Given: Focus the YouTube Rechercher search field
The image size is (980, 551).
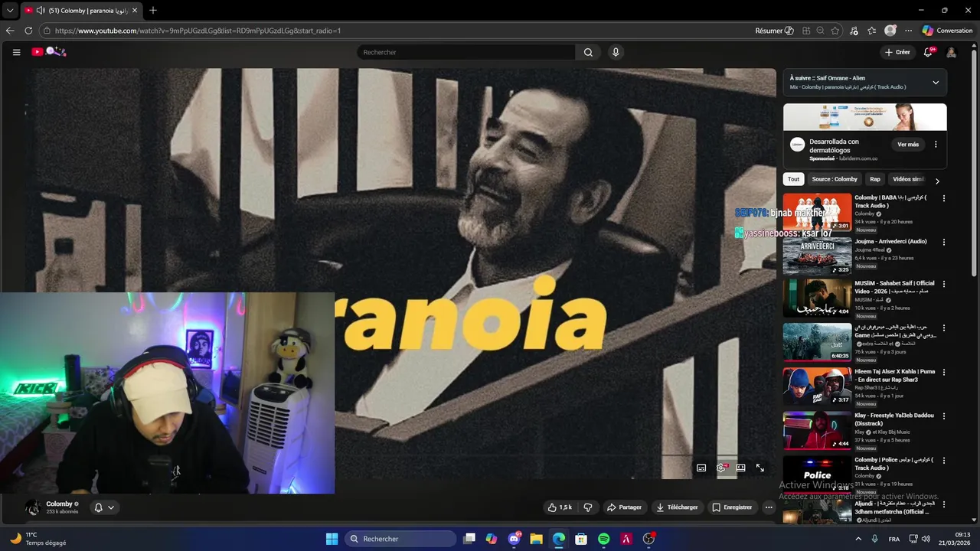Looking at the screenshot, I should click(466, 52).
